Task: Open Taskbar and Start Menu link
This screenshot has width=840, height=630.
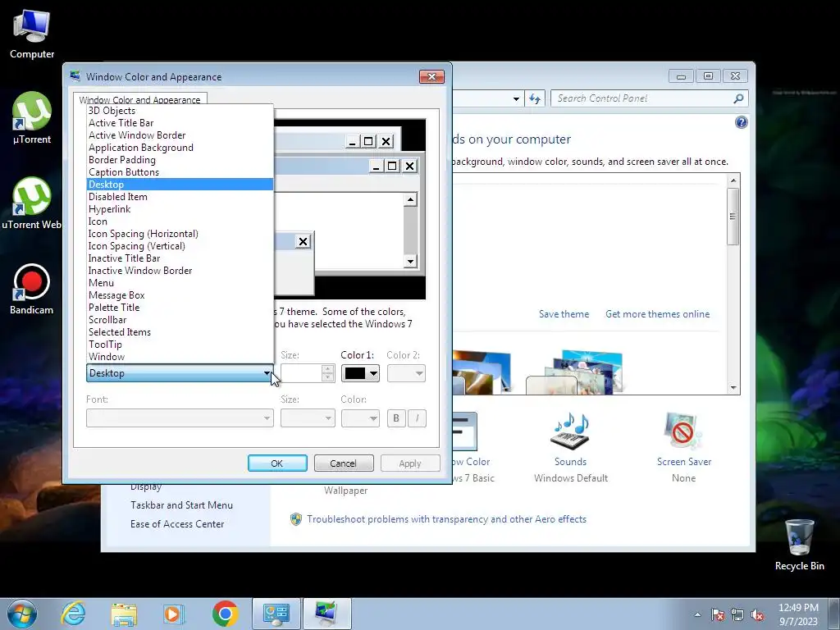Action: pos(181,505)
